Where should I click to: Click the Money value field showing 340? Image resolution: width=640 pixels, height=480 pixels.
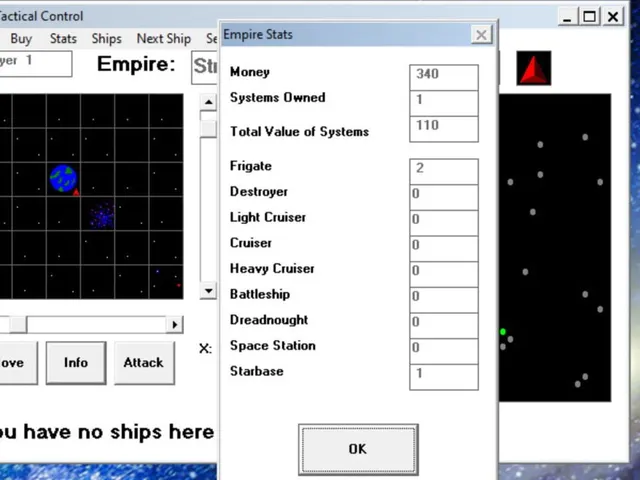(444, 77)
